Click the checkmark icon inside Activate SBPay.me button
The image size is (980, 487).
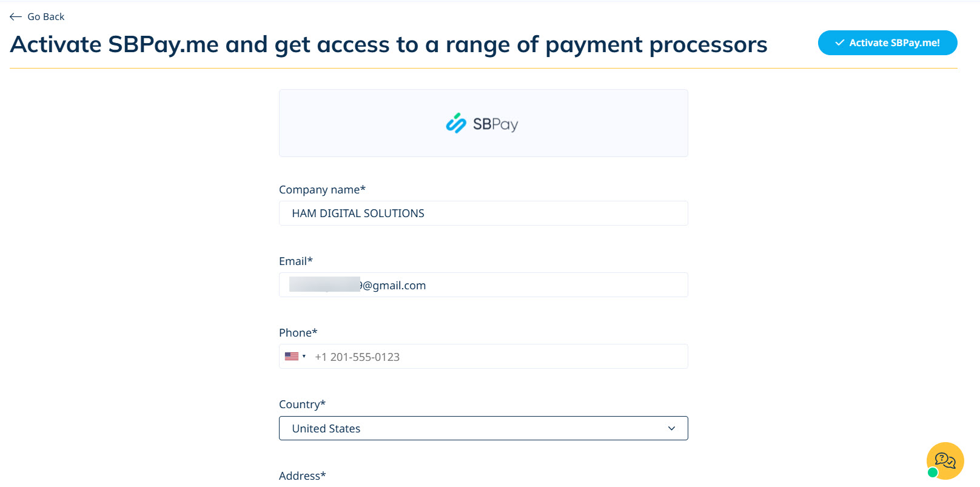click(x=839, y=42)
